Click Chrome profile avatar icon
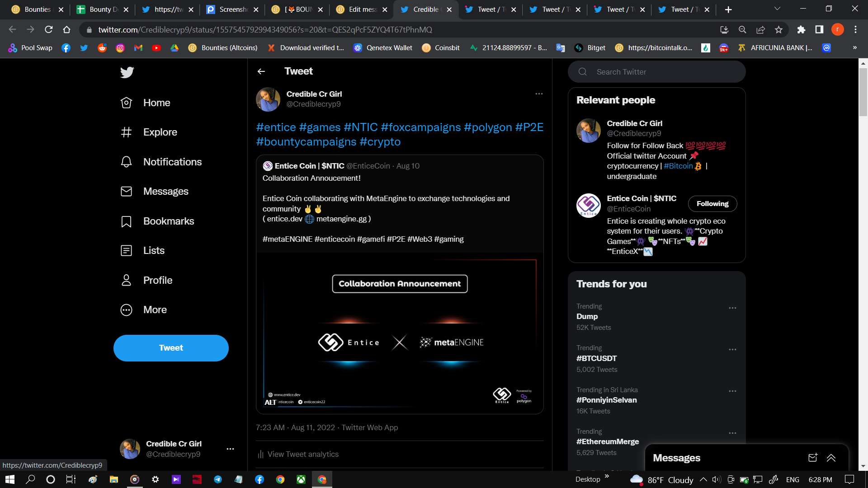Viewport: 868px width, 488px height. [x=837, y=29]
